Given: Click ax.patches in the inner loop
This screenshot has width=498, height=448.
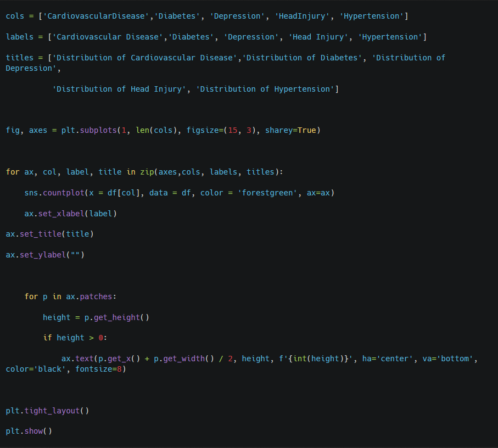Looking at the screenshot, I should 89,297.
